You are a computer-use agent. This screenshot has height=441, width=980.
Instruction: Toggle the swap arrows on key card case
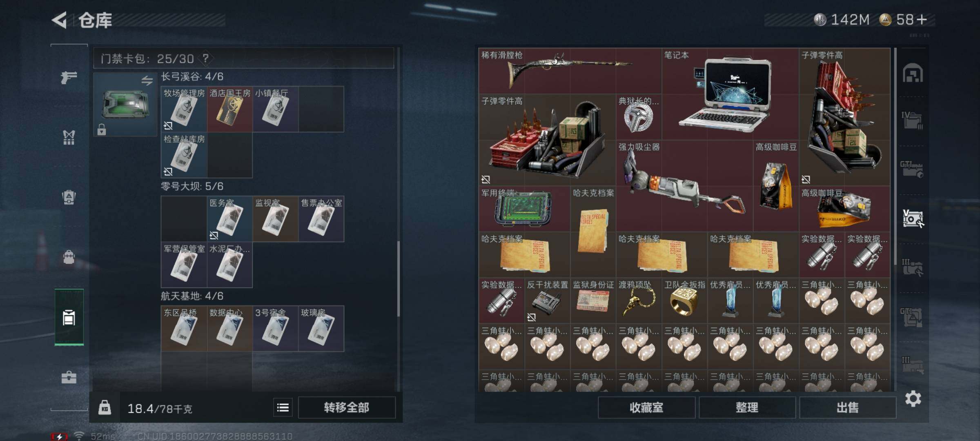147,80
